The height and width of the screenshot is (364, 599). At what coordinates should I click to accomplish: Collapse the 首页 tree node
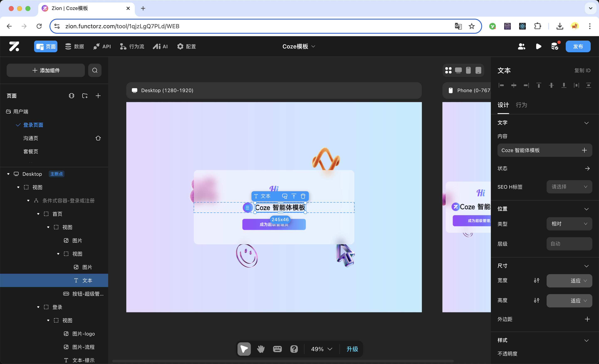click(x=38, y=214)
